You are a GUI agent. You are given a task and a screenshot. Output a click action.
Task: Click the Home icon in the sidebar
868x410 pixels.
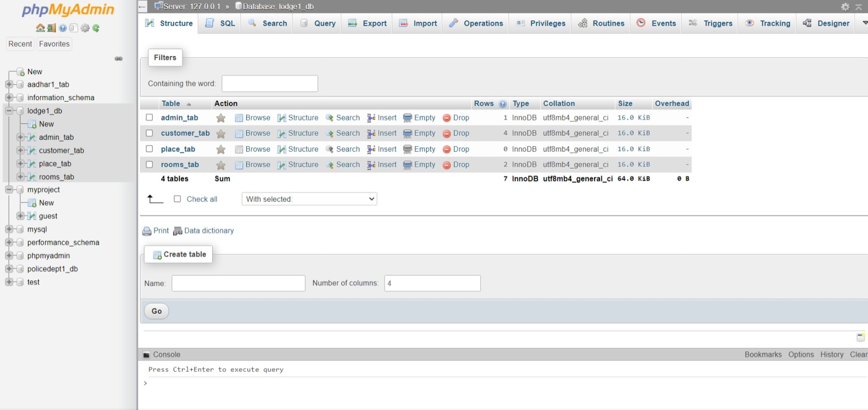click(40, 28)
